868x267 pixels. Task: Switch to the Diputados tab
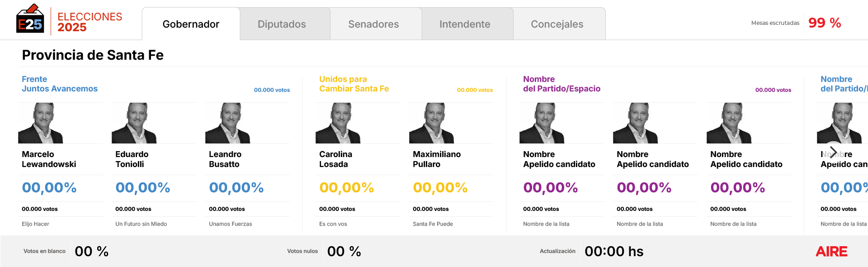point(282,24)
